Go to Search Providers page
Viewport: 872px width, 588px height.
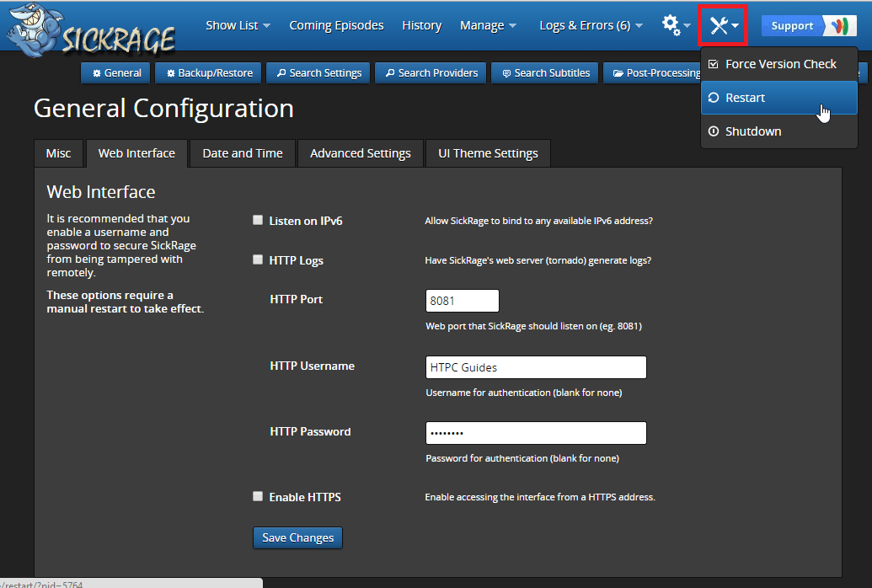point(431,73)
